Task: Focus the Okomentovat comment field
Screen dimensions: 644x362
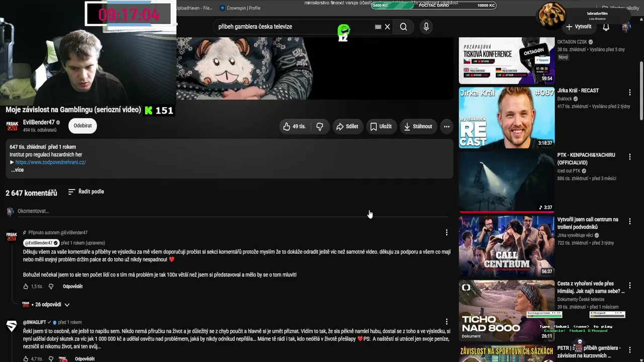Action: [232, 211]
